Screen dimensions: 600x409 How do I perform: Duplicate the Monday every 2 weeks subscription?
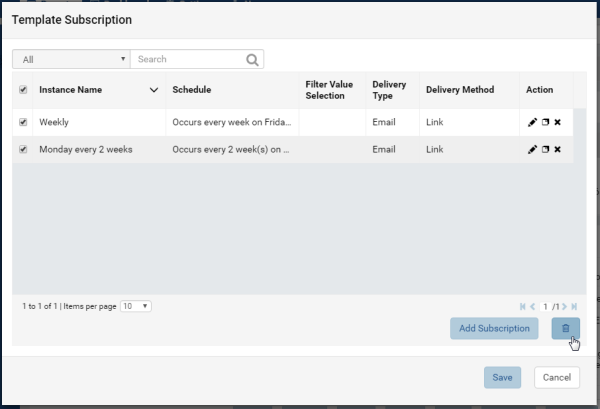click(x=545, y=150)
